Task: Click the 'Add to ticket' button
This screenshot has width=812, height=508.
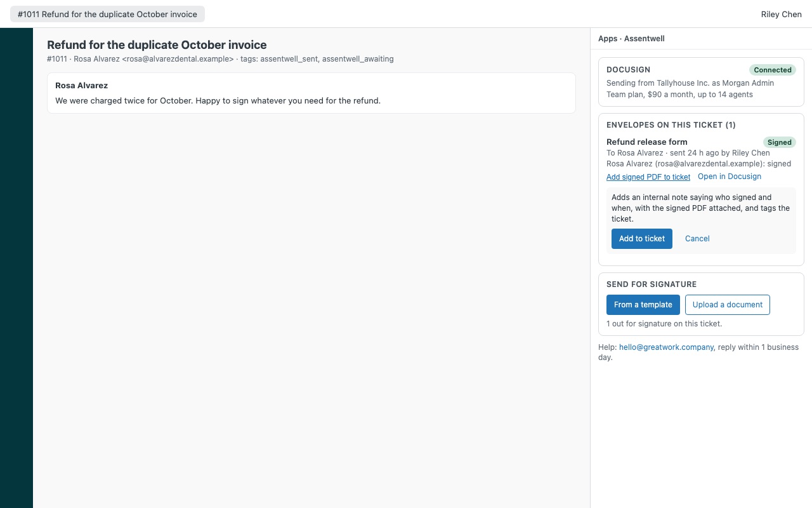Action: click(x=641, y=239)
